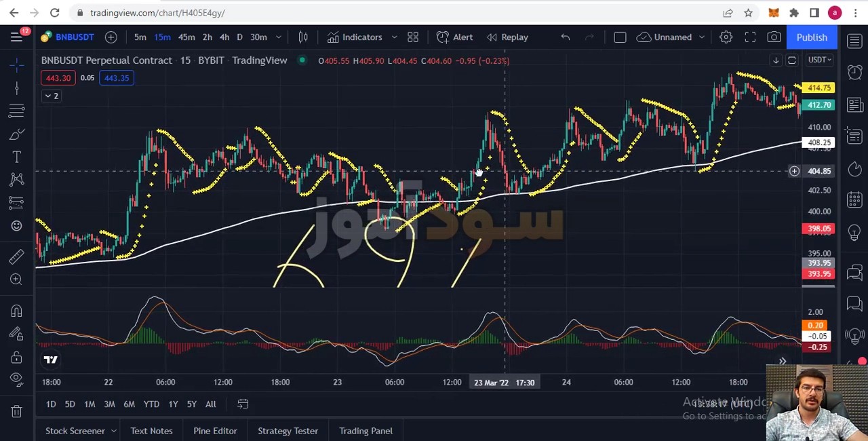Bookmark this page with star icon
Screen dimensions: 868x441
[x=748, y=13]
